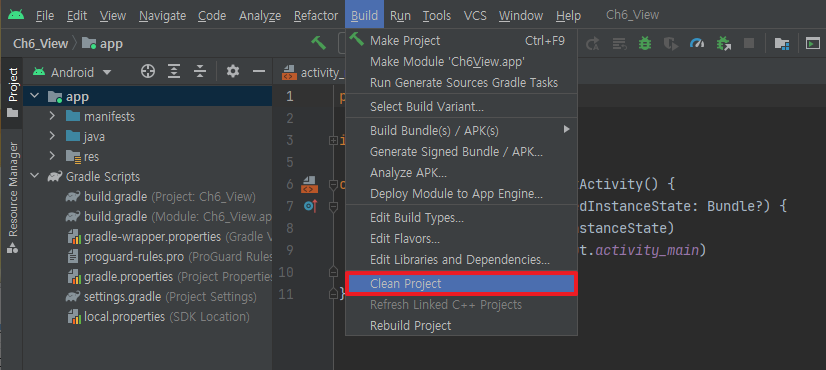Click app breadcrumb label
This screenshot has height=370, width=826.
click(x=111, y=43)
